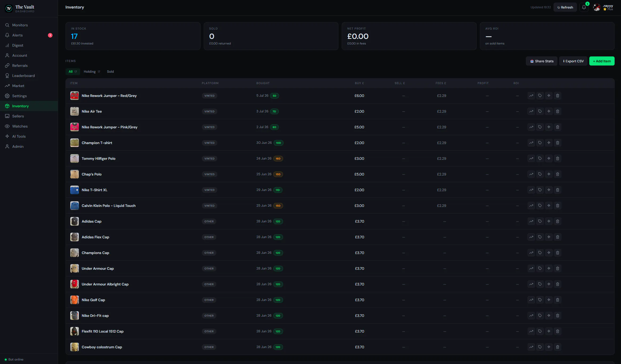Click trash icon for Nike Rework Jumper Pink/Grey
Image resolution: width=621 pixels, height=364 pixels.
[557, 127]
